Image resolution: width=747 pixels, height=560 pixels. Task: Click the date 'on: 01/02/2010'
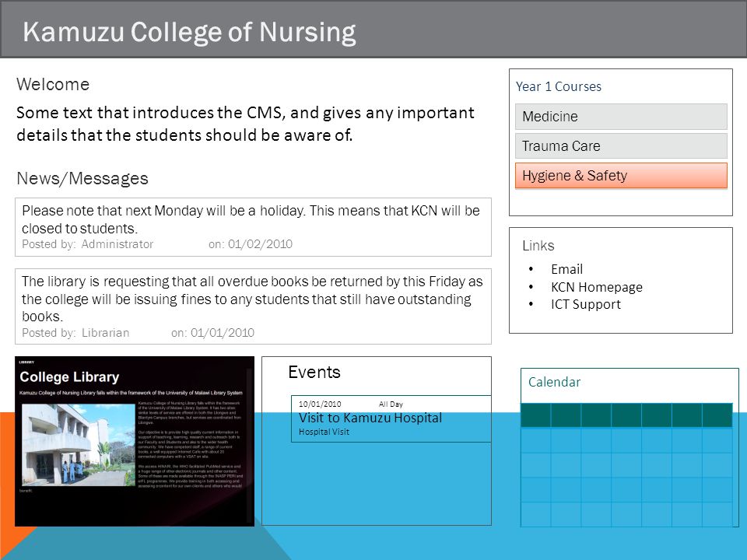click(x=250, y=244)
